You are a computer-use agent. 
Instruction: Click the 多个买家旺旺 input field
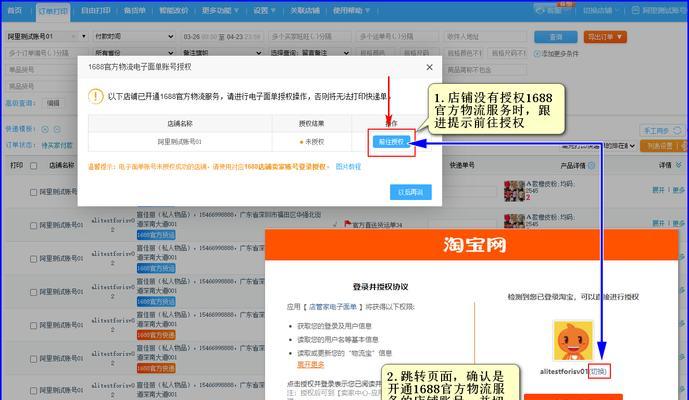pyautogui.click(x=310, y=36)
